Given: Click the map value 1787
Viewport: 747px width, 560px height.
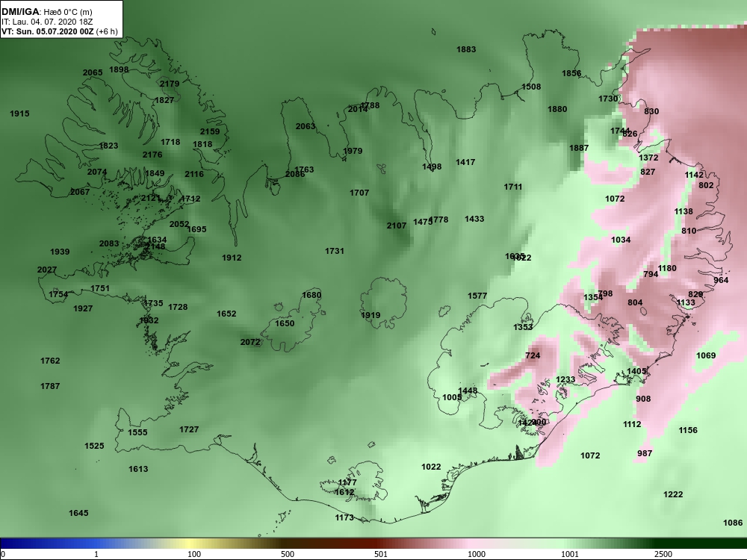Looking at the screenshot, I should [50, 386].
